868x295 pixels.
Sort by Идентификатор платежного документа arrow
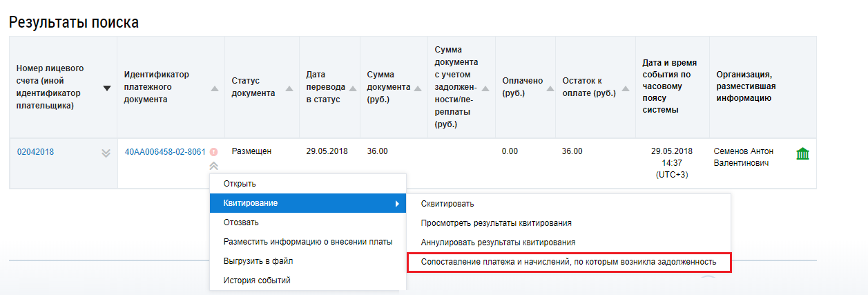point(215,88)
